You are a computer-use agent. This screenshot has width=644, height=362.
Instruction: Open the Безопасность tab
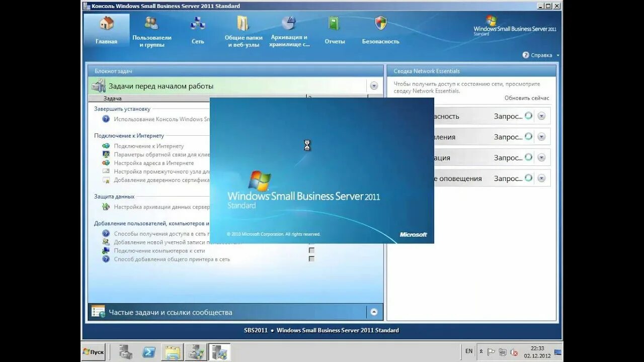pyautogui.click(x=380, y=30)
